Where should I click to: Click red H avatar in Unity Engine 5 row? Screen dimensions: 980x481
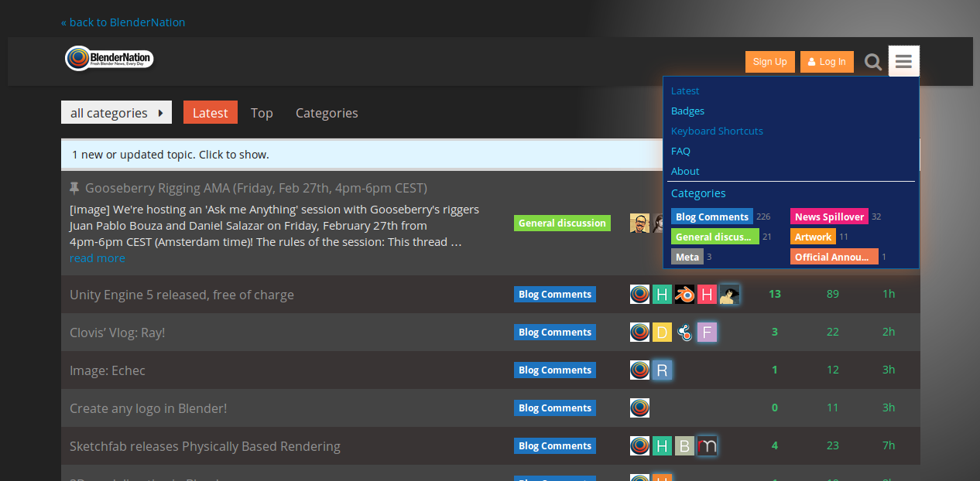tap(707, 294)
